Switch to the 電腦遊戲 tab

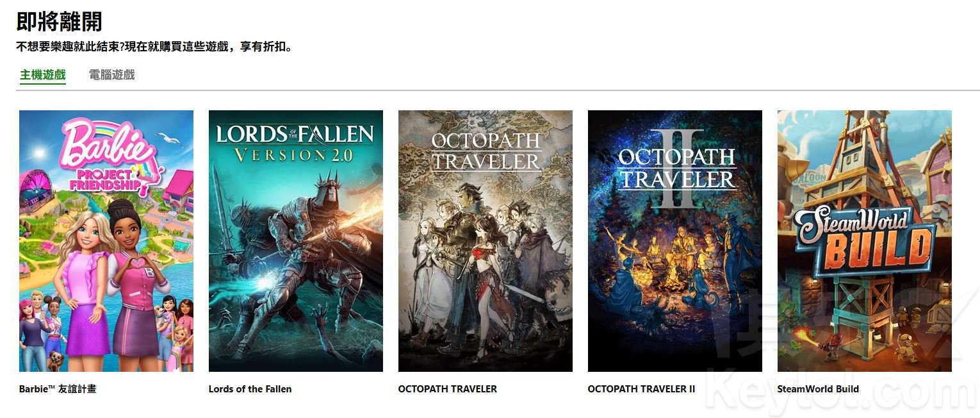click(x=112, y=74)
